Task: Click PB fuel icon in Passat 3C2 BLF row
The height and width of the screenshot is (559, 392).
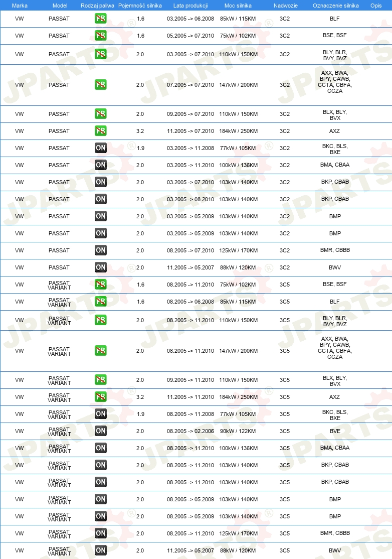Action: pos(101,19)
